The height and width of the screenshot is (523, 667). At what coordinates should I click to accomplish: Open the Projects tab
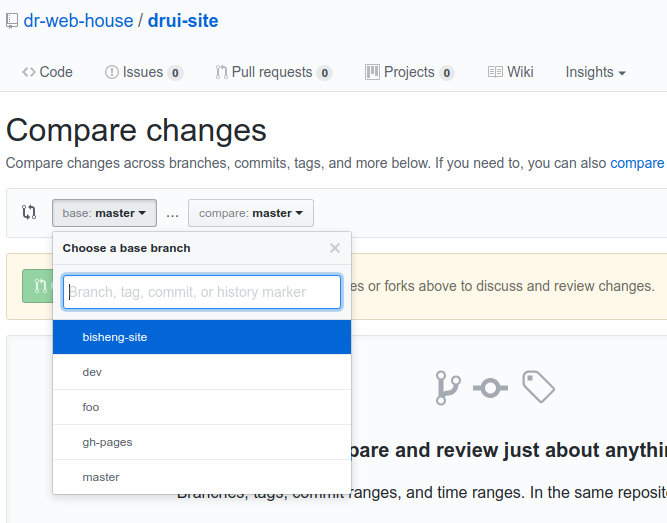coord(410,72)
